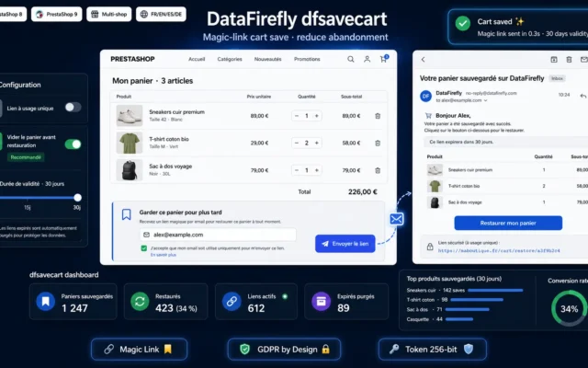Click Sneakers cuir premium thumbnail in cart
Image resolution: width=588 pixels, height=368 pixels.
[130, 116]
